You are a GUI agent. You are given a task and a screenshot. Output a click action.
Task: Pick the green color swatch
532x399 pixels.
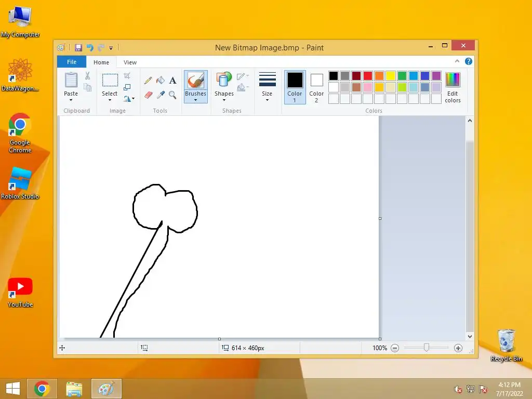402,76
